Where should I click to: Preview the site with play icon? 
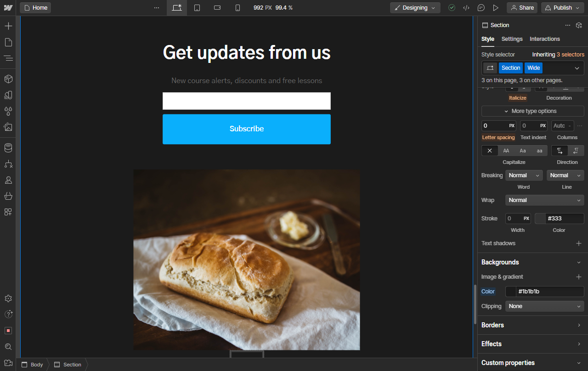(496, 8)
